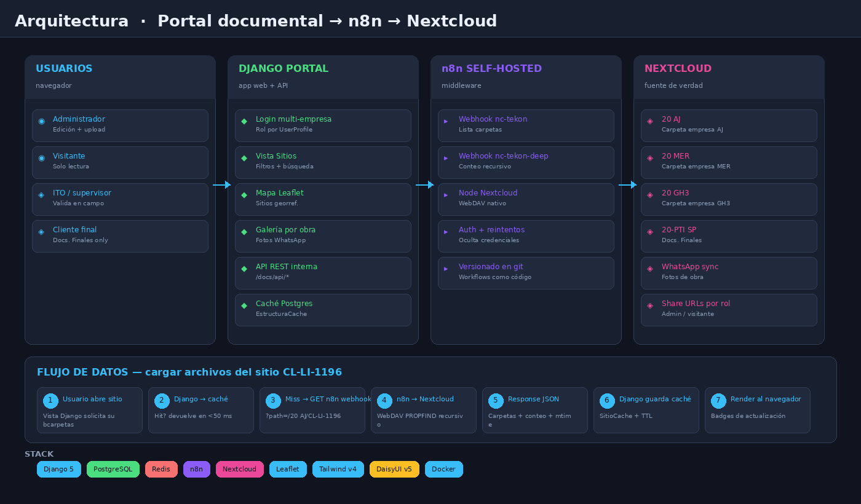Select the Docker stack badge

click(x=444, y=469)
